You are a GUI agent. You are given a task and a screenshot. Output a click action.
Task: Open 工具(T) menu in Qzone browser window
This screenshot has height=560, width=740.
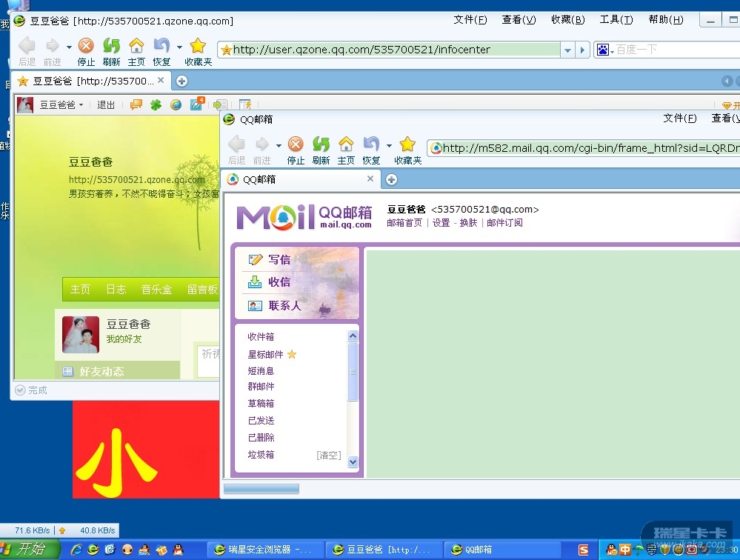coord(616,20)
